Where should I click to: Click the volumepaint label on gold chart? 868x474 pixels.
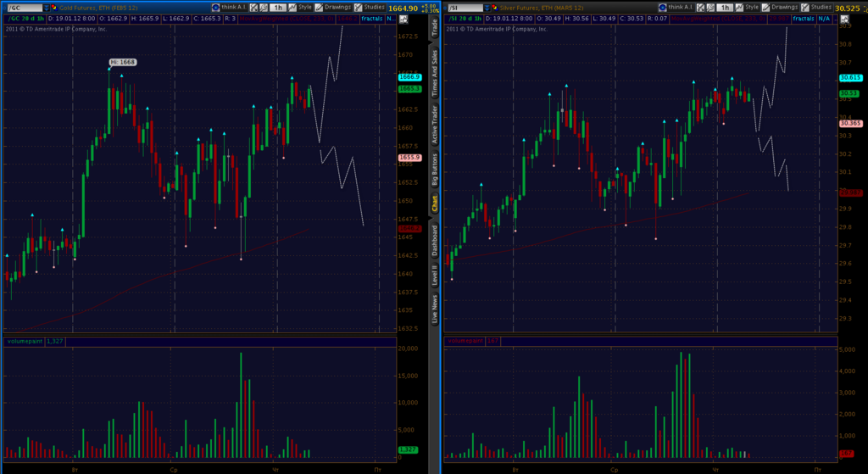pos(23,342)
